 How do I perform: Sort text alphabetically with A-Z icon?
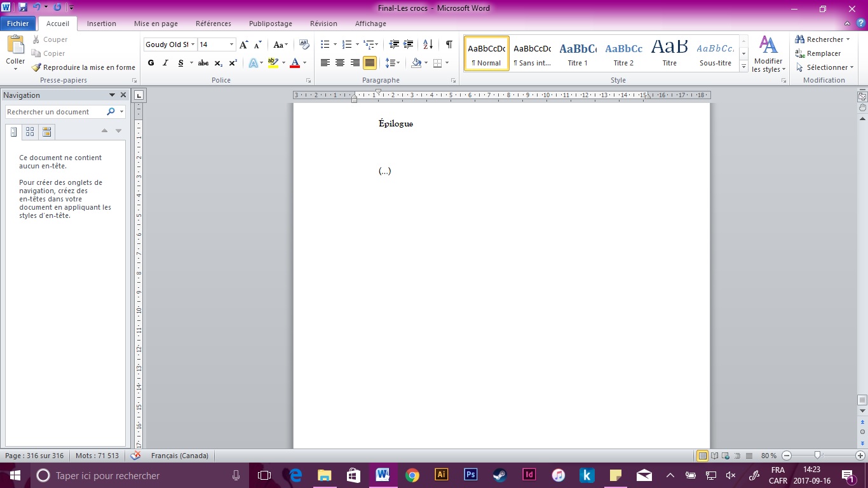[428, 44]
